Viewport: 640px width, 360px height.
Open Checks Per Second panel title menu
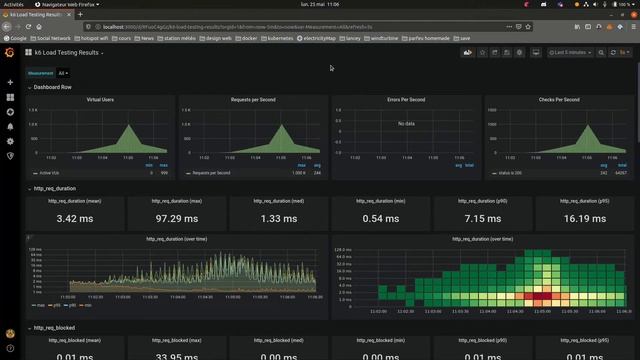click(x=559, y=100)
